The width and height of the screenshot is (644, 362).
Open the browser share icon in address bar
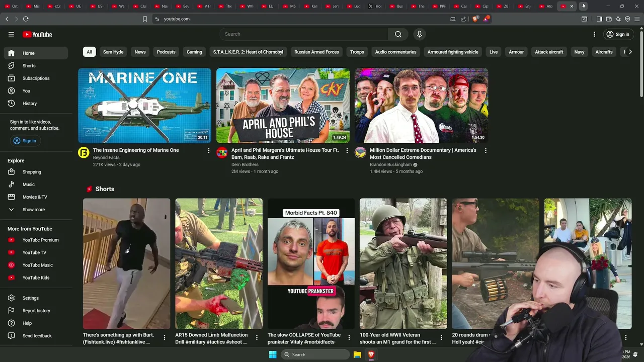pos(463,19)
